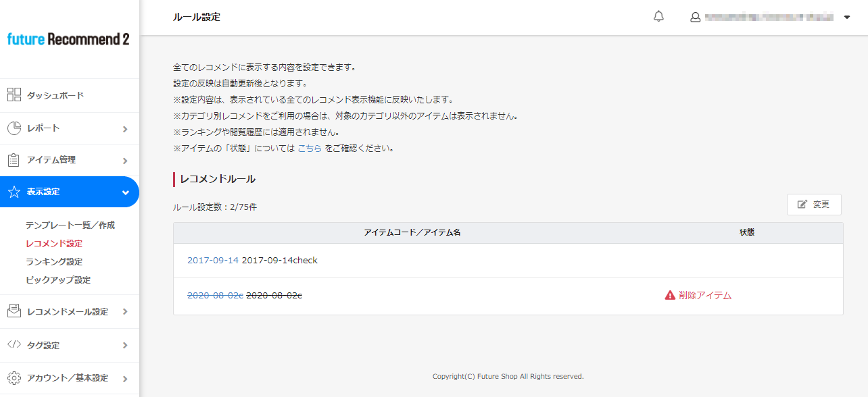The image size is (868, 397).
Task: Open the タグ設定 menu item
Action: [70, 345]
